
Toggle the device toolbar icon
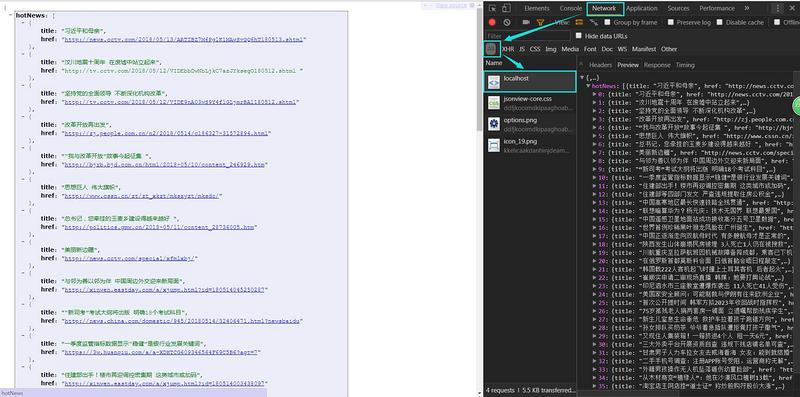506,8
